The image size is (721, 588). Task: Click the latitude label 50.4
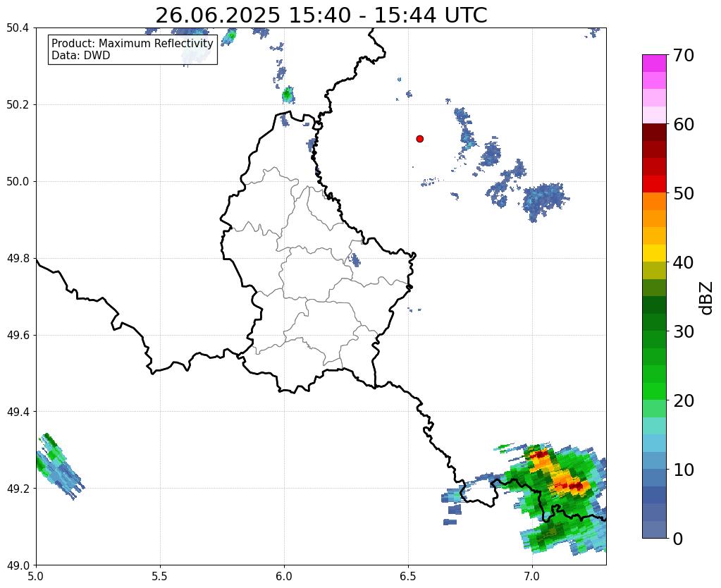click(18, 28)
